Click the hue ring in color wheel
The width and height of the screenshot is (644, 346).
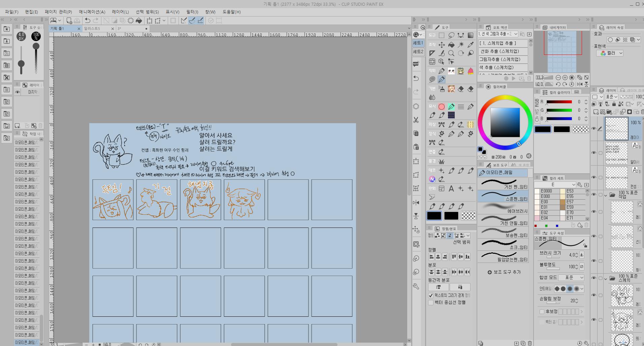coord(505,98)
